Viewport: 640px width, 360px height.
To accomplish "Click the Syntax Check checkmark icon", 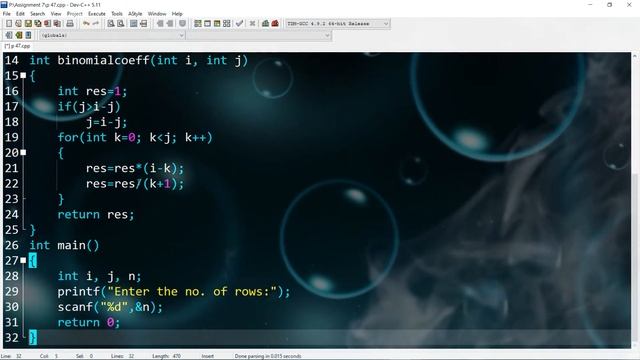I will pos(240,24).
